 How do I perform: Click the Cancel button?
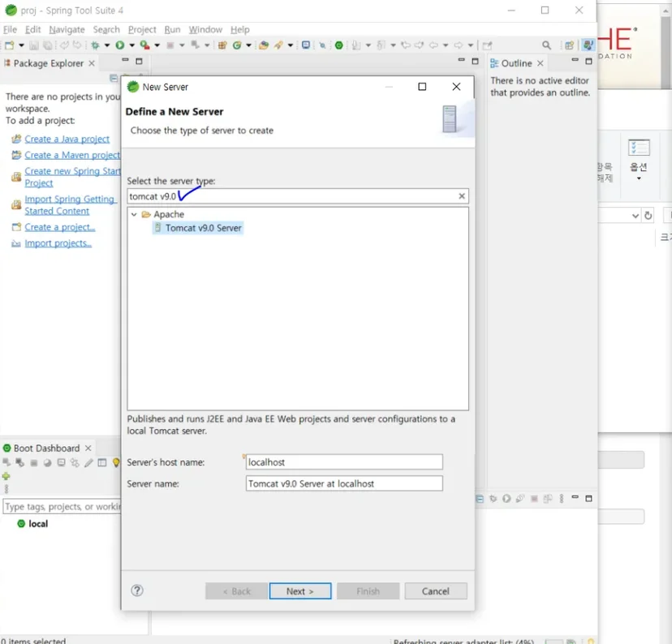click(436, 591)
